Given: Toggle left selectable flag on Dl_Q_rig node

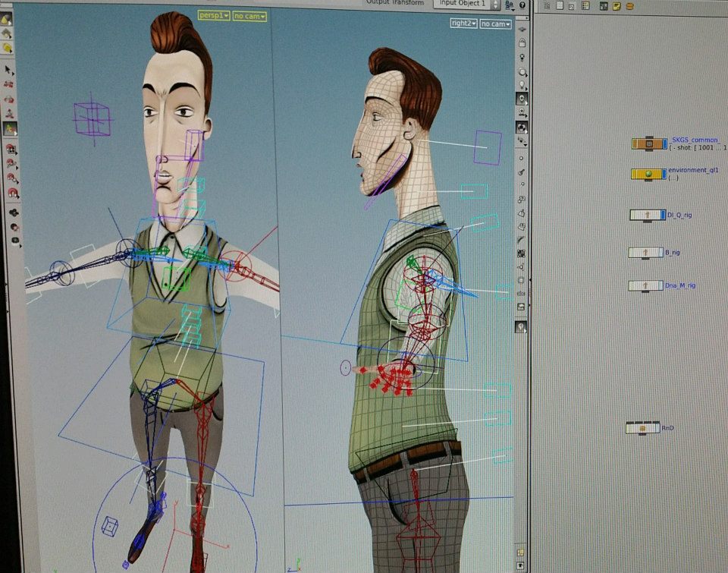Looking at the screenshot, I should coord(633,216).
